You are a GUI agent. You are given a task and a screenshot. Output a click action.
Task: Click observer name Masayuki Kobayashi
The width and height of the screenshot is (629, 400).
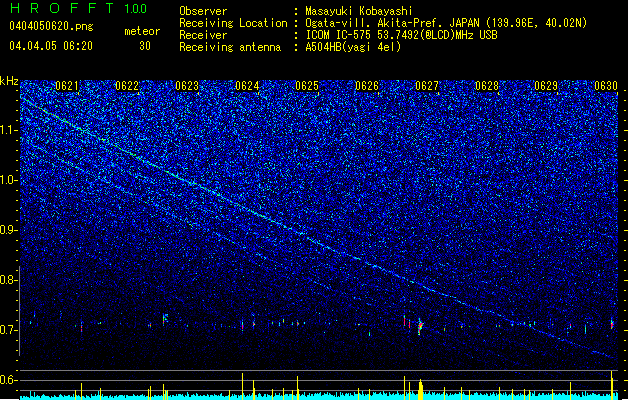359,11
